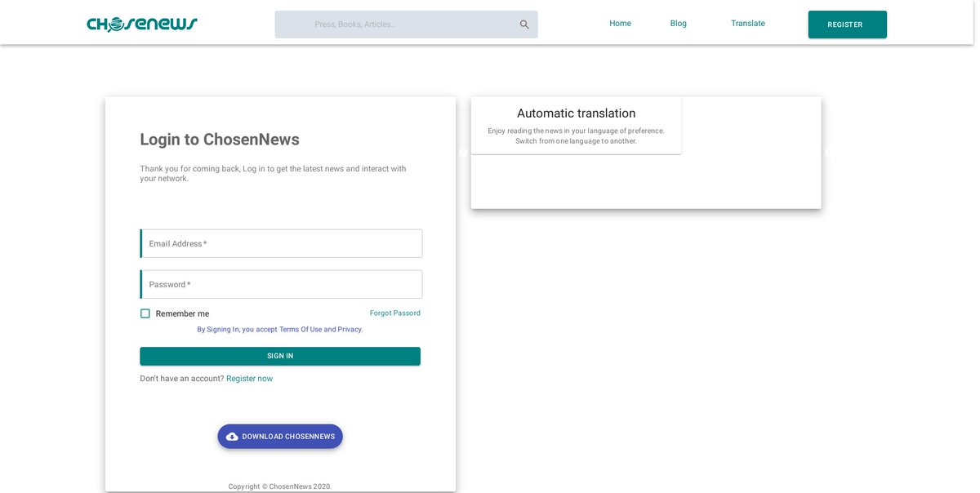Click the Download ChosenNews button

280,437
